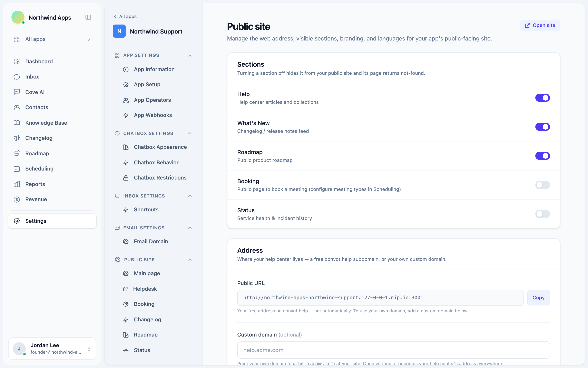Click the Chatbox Appearance palette icon
The height and width of the screenshot is (368, 588).
tap(126, 147)
